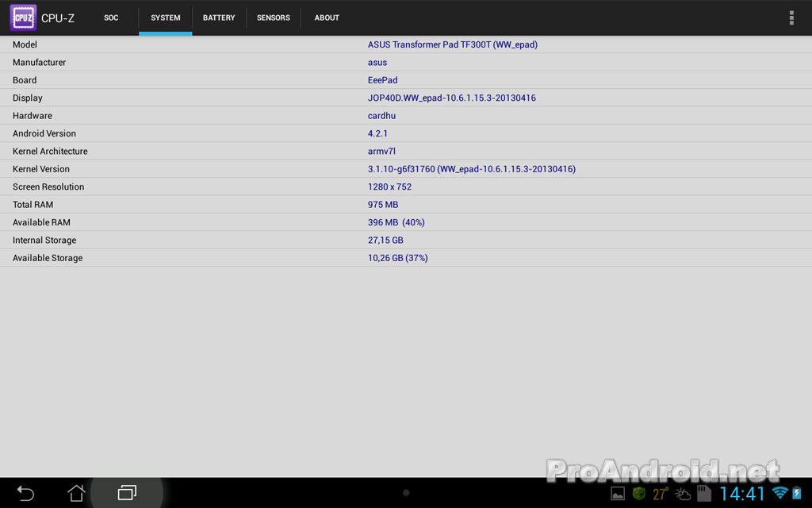
Task: Tap the green shield notification icon
Action: 639,493
